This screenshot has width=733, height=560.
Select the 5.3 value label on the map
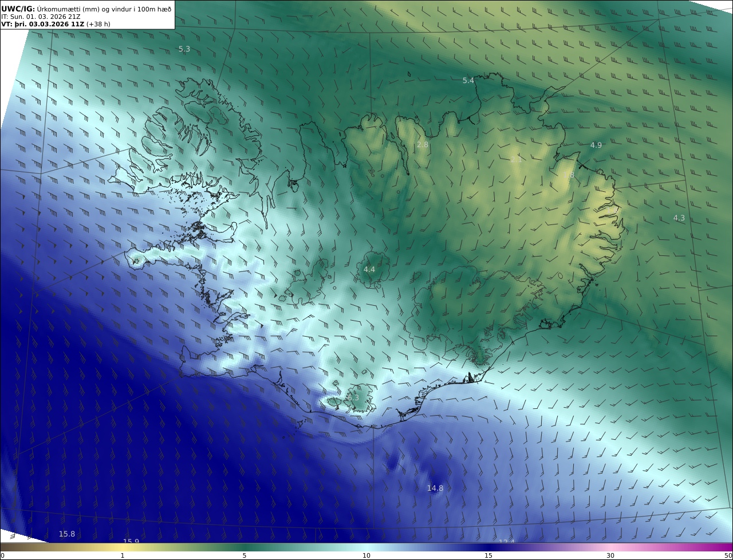click(x=184, y=49)
